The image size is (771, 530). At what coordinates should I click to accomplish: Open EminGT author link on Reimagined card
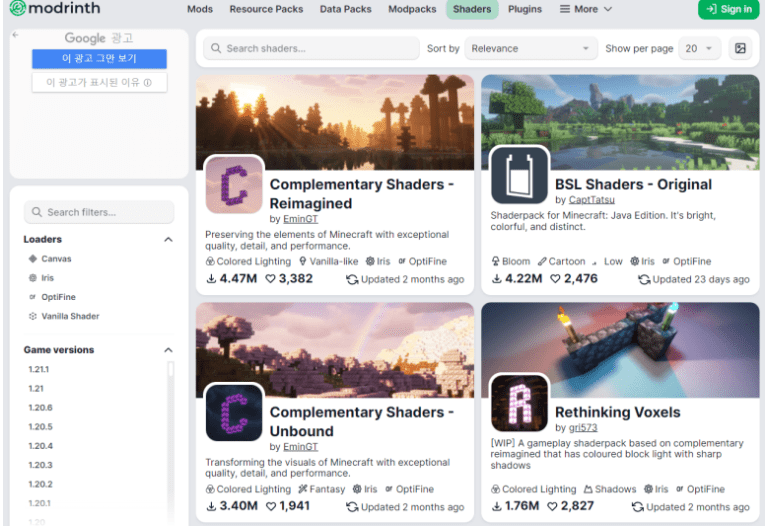coord(300,219)
